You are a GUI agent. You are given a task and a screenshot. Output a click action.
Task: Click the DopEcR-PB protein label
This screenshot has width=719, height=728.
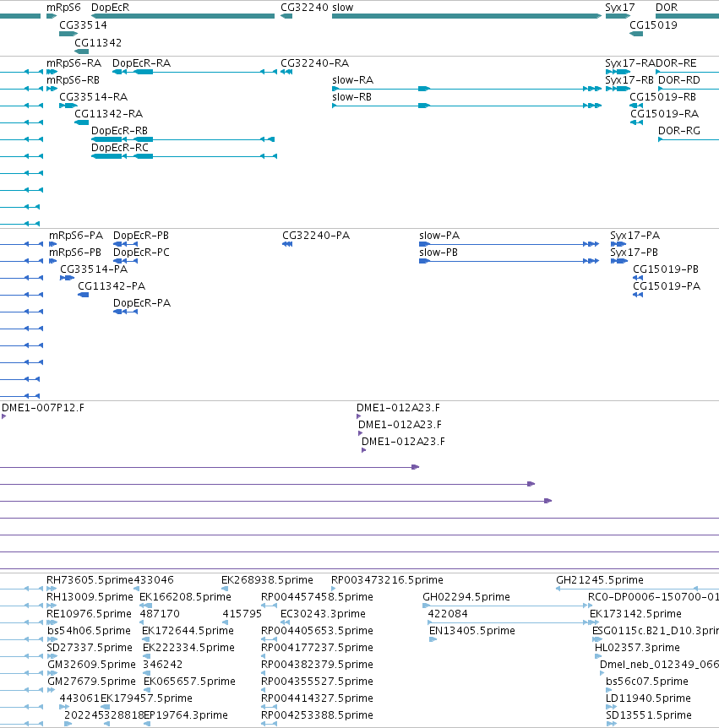pos(141,236)
